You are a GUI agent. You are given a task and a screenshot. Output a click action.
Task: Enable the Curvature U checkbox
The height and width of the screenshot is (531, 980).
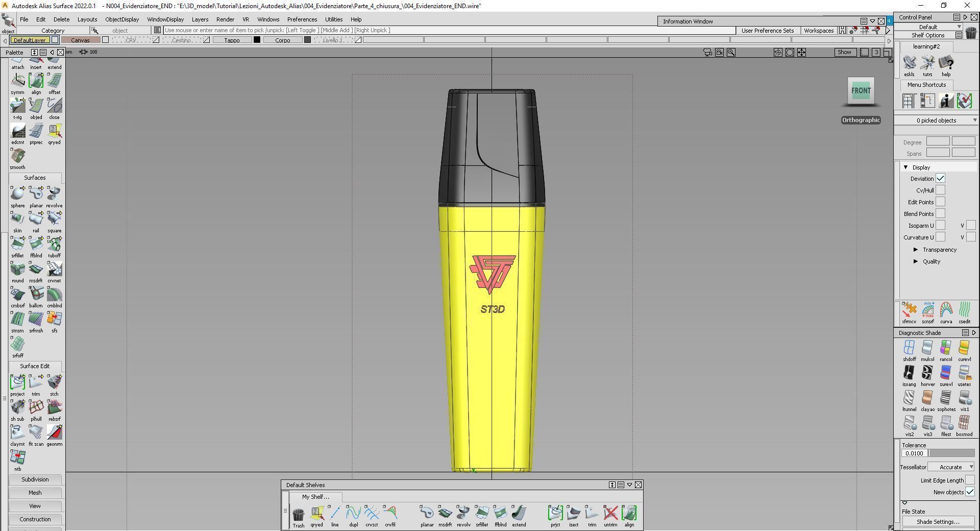pyautogui.click(x=940, y=237)
